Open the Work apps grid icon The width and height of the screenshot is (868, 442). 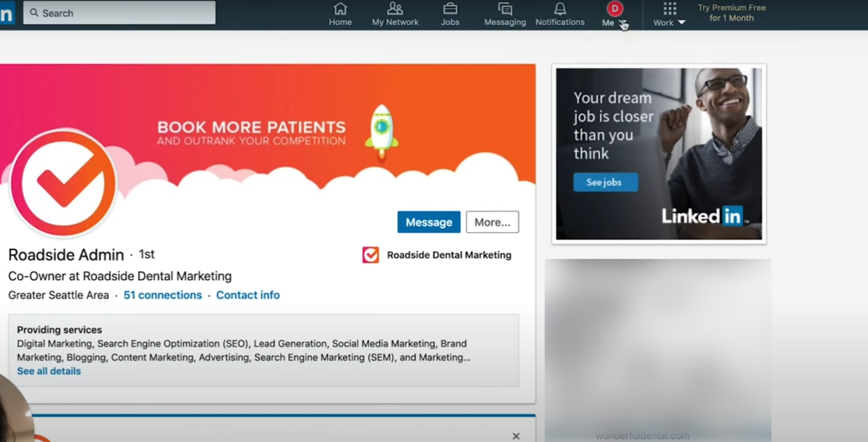[669, 9]
